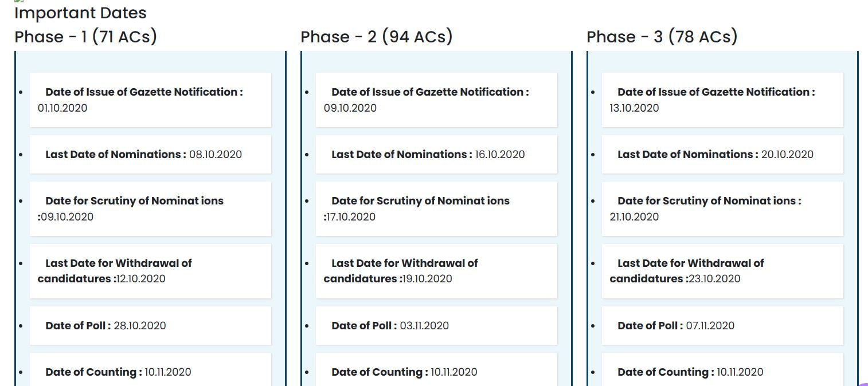868x386 pixels.
Task: Click Phase 3 Gazette Notification card dated 13.10.2020
Action: 722,100
